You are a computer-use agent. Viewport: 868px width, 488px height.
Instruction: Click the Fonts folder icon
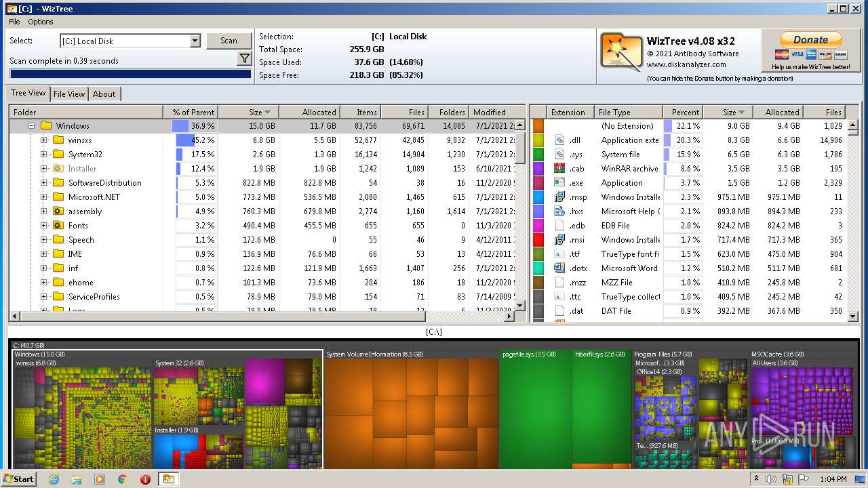[58, 226]
